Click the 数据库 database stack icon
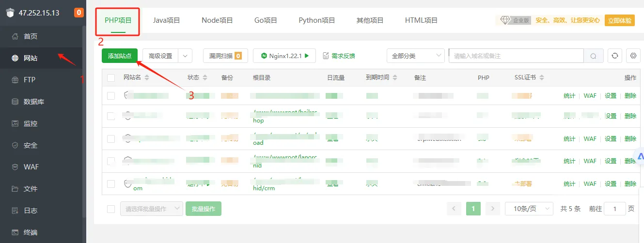644x243 pixels. [x=15, y=102]
